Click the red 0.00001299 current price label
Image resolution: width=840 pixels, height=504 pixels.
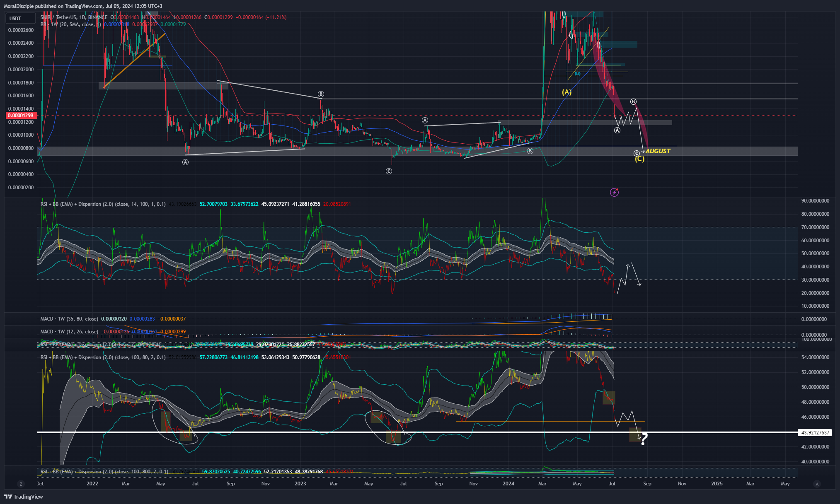click(22, 116)
